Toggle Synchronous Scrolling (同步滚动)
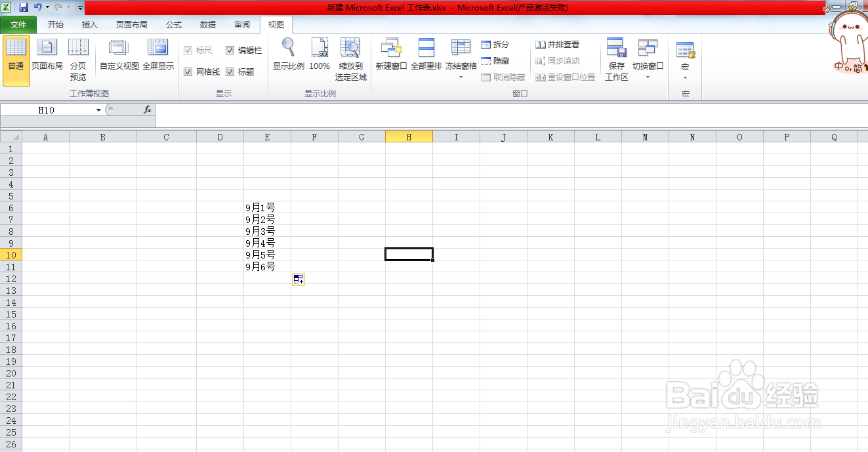This screenshot has height=452, width=868. [558, 61]
